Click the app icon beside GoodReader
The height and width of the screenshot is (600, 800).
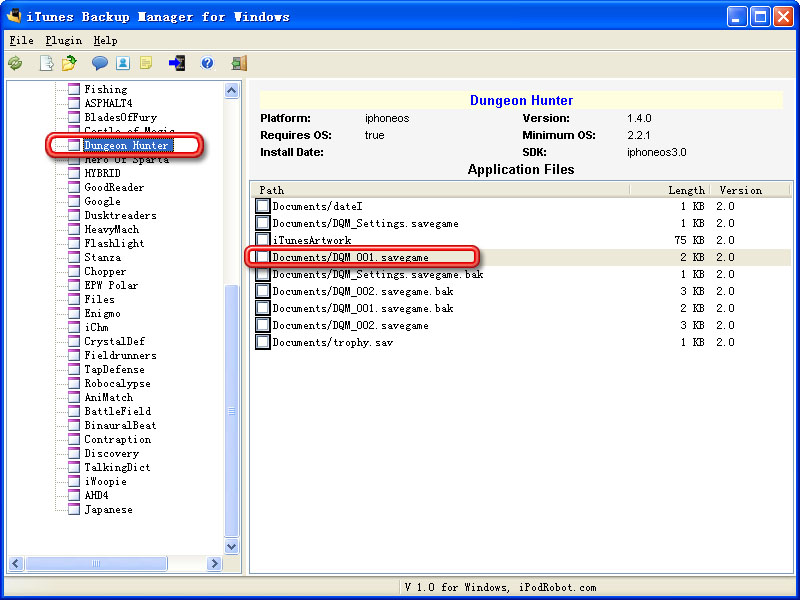click(74, 187)
